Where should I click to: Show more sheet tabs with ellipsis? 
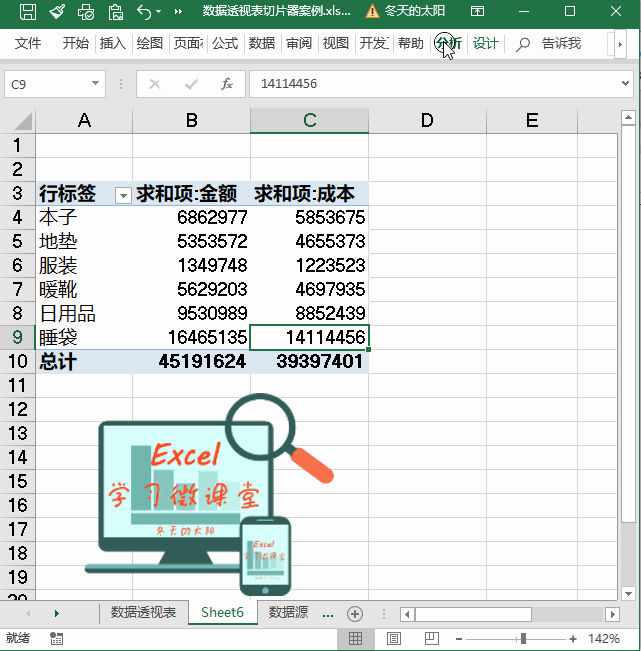point(328,614)
